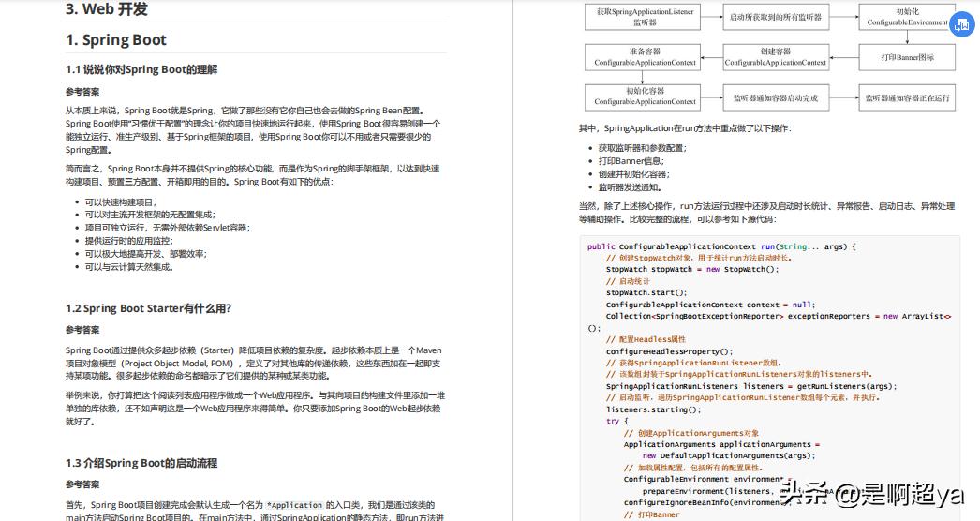
Task: Click code line "public ConfigurableApplicationContext run(String... args) {"
Action: pos(721,246)
